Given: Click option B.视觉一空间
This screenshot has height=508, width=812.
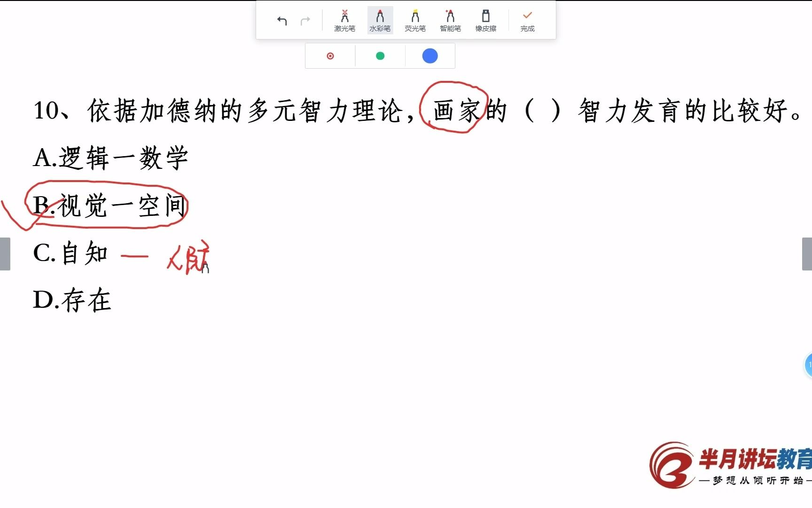Looking at the screenshot, I should point(110,206).
